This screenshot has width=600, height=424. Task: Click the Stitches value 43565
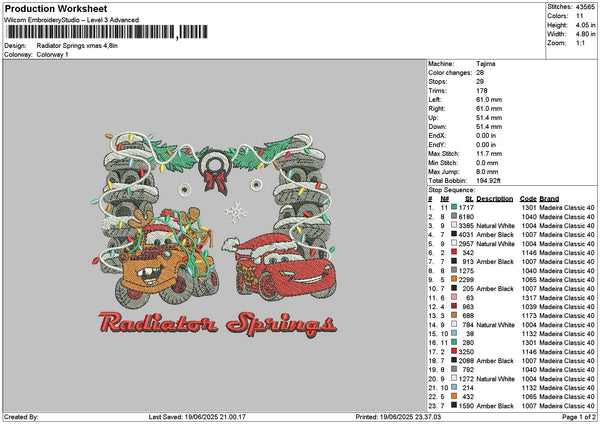[x=585, y=7]
